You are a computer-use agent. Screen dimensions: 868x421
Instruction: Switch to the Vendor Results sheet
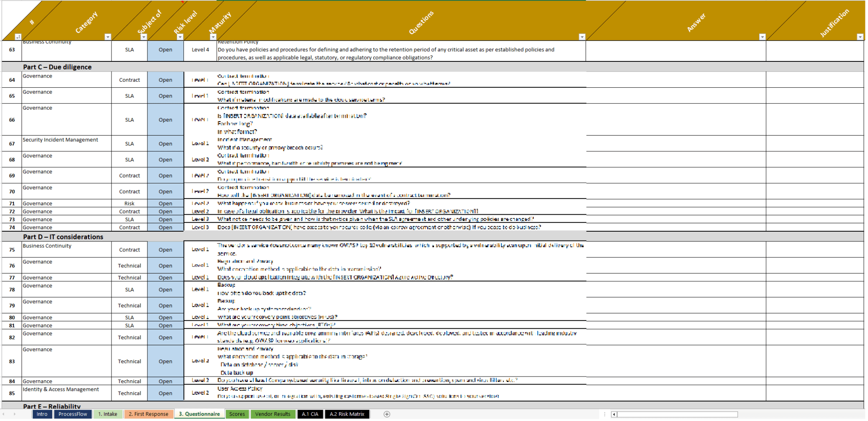pyautogui.click(x=273, y=414)
